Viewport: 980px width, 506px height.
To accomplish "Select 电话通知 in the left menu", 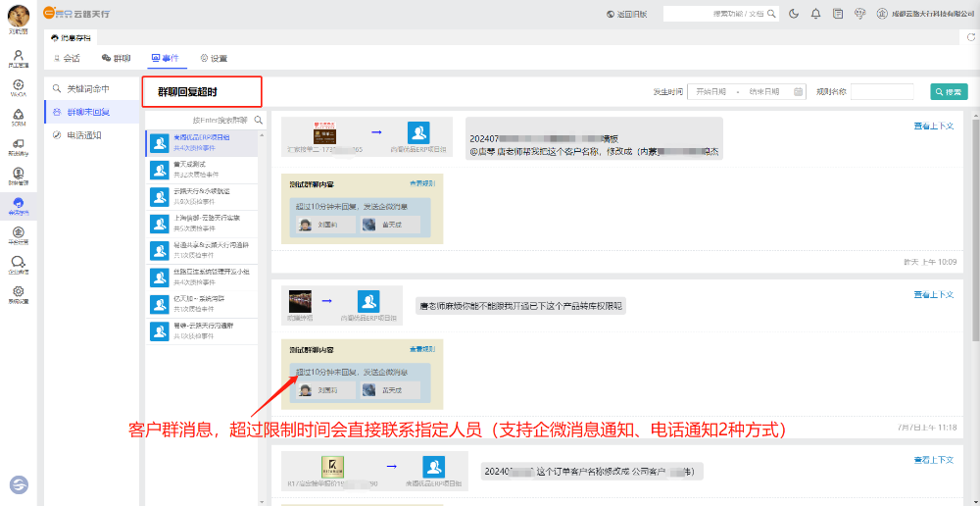I will click(x=92, y=135).
